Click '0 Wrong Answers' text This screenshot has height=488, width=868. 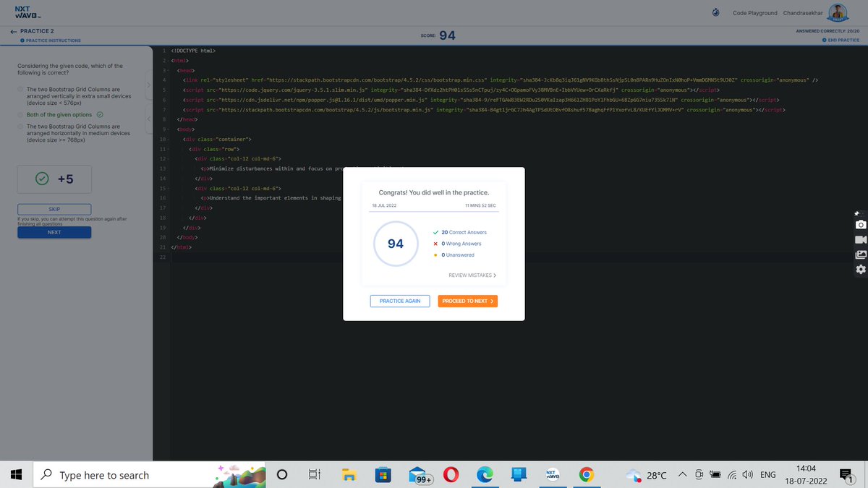click(461, 244)
